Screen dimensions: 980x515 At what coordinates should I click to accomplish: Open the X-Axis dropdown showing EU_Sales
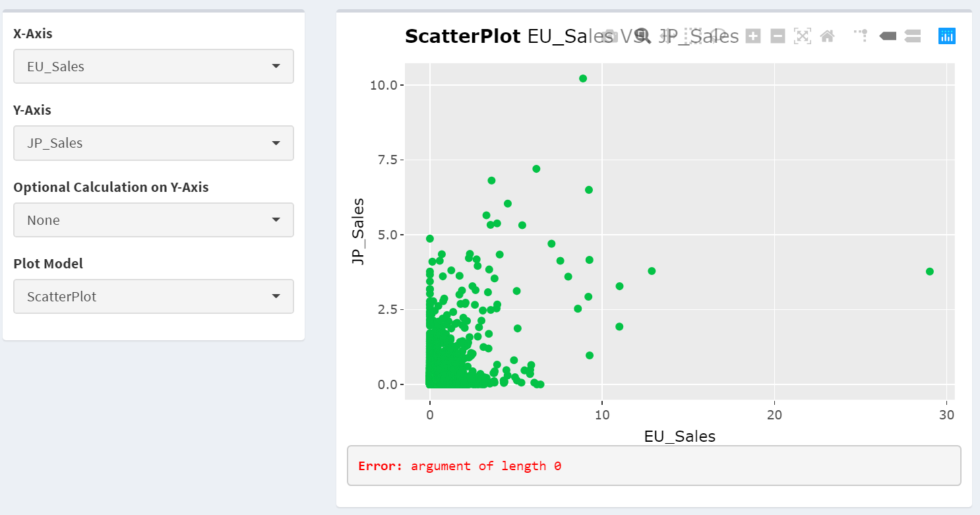click(x=153, y=66)
